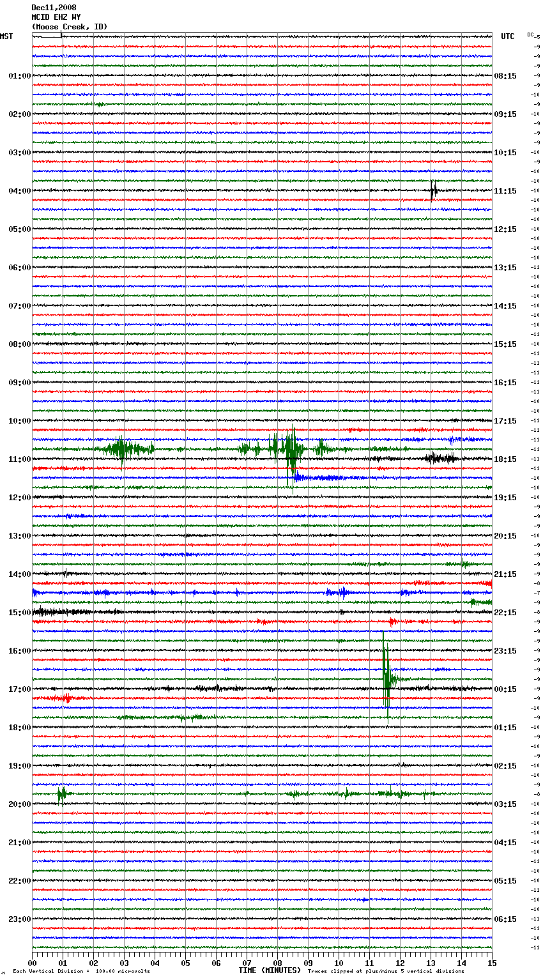Image resolution: width=543 pixels, height=980 pixels.
Task: Click the 15:00 MST time label
Action: click(20, 613)
